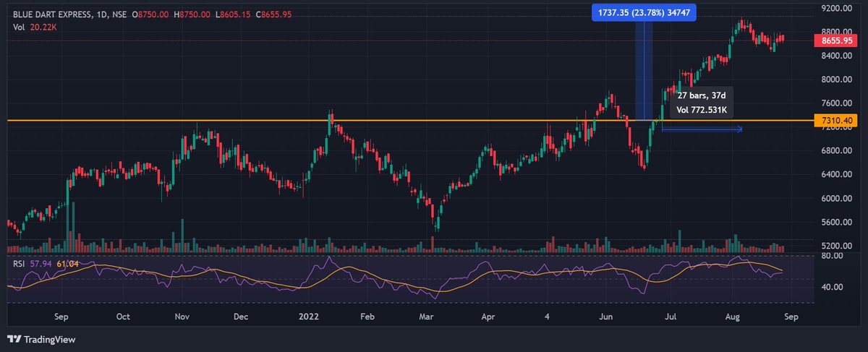Image resolution: width=868 pixels, height=352 pixels.
Task: Click the Vol 772.531K tooltip text
Action: tap(702, 110)
